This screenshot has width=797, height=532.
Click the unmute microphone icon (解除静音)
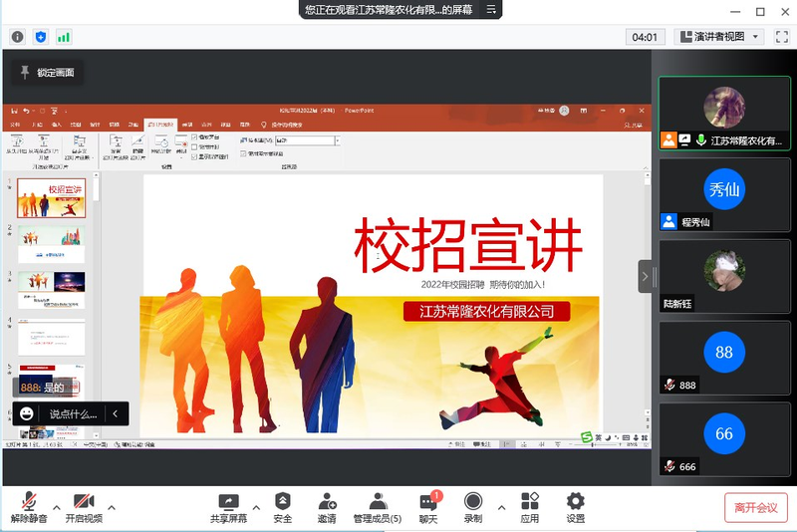click(x=29, y=501)
